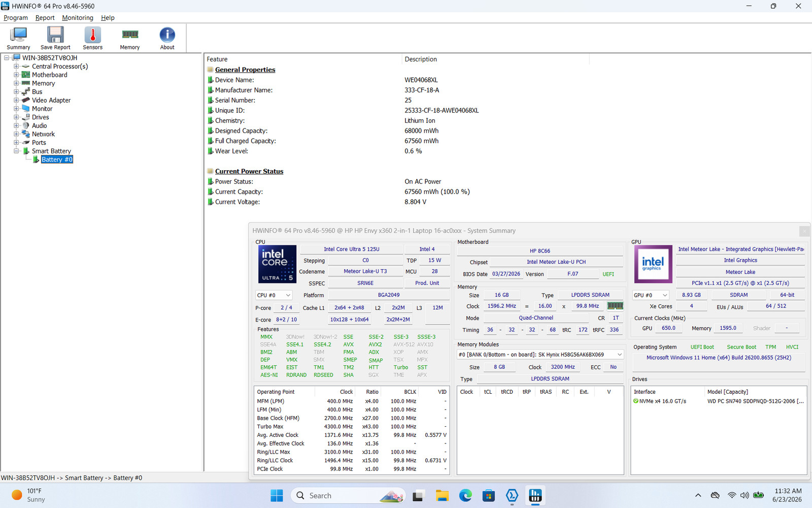This screenshot has width=812, height=508.
Task: Launch Microsoft Edge from the taskbar
Action: click(465, 495)
